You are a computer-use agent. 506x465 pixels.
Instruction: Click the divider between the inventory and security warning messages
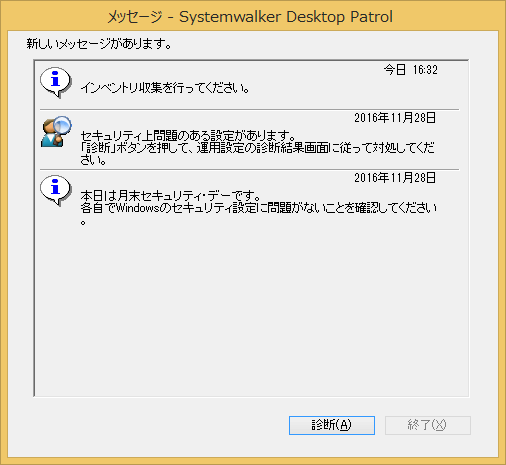point(249,109)
